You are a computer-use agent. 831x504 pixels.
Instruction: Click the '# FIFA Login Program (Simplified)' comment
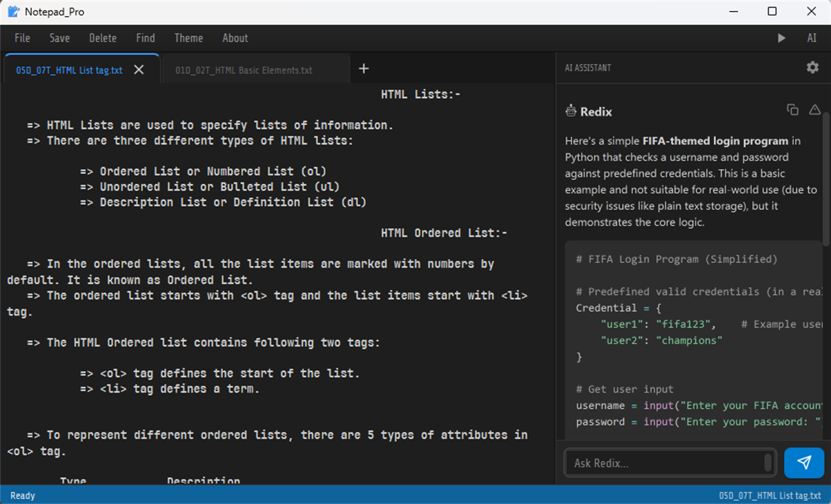tap(677, 259)
